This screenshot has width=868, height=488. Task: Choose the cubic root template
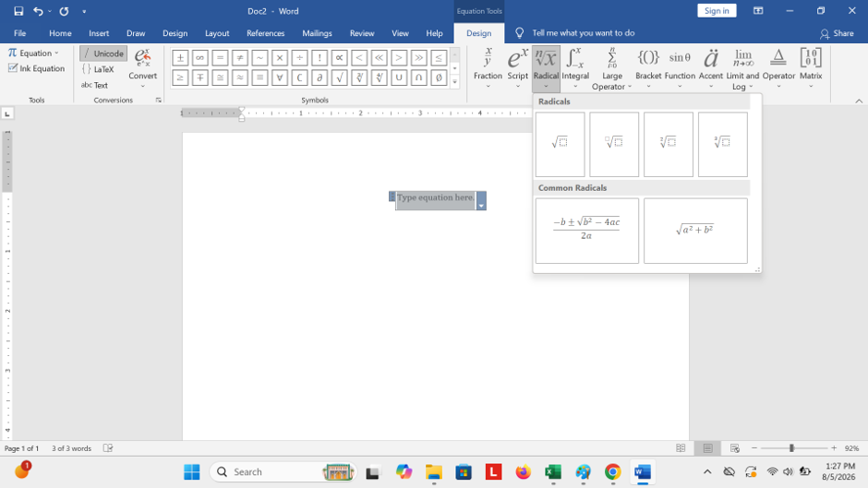click(x=722, y=145)
